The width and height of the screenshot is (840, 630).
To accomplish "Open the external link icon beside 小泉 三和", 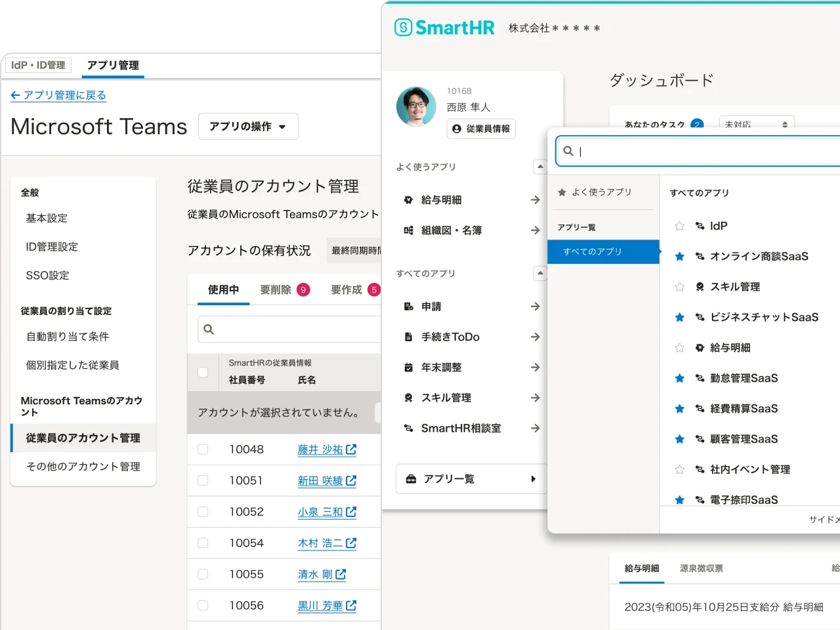I will click(x=351, y=512).
